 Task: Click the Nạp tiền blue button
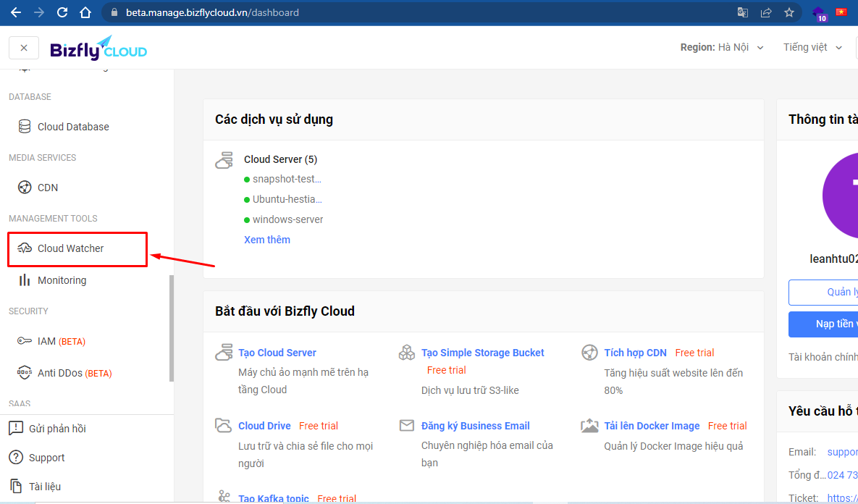tap(823, 324)
